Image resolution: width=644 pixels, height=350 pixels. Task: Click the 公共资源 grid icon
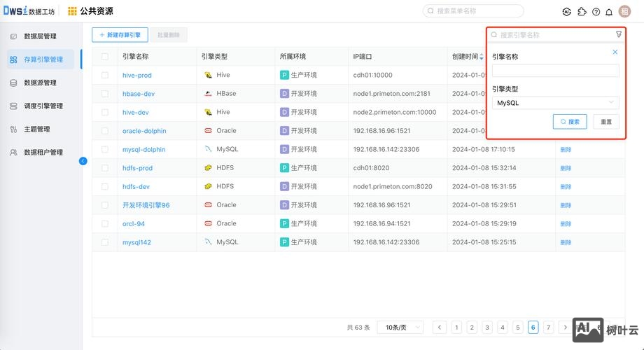tap(73, 11)
